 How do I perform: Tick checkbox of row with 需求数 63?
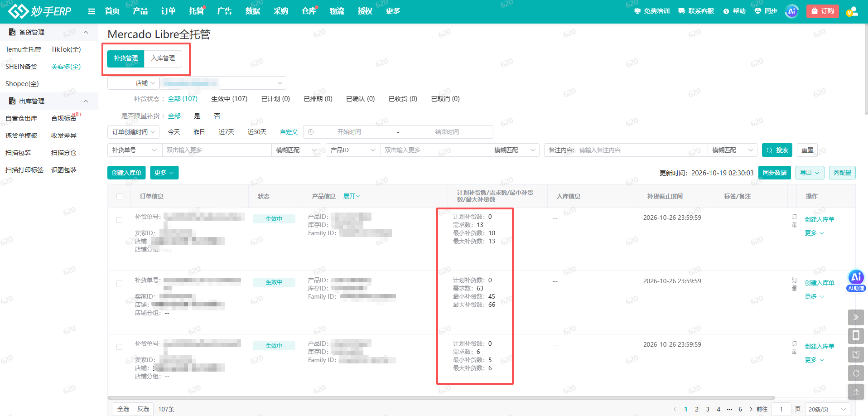(119, 283)
